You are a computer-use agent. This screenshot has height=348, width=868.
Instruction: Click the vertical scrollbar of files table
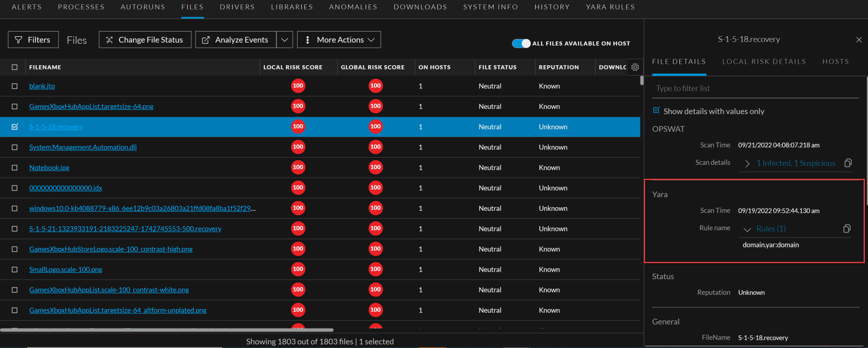(x=642, y=80)
